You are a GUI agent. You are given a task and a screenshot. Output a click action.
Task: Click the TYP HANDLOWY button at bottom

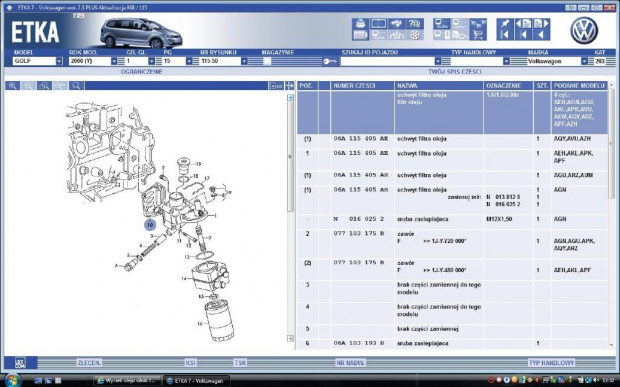pyautogui.click(x=551, y=362)
